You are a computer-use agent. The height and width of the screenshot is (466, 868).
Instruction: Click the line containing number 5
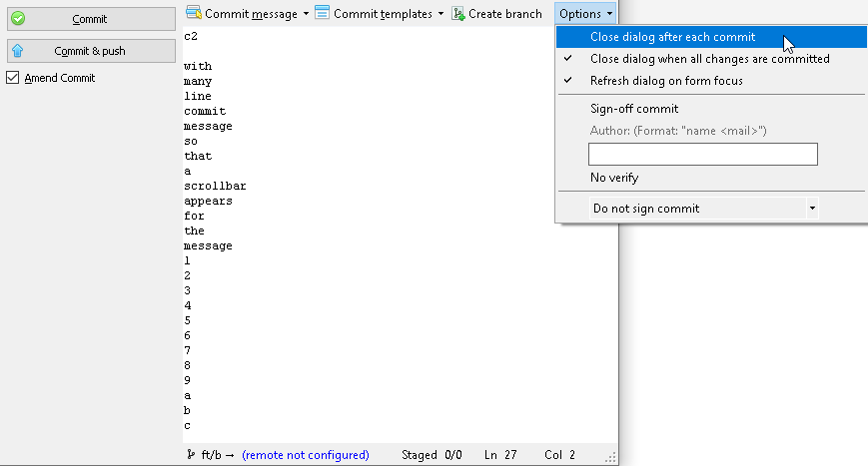188,320
